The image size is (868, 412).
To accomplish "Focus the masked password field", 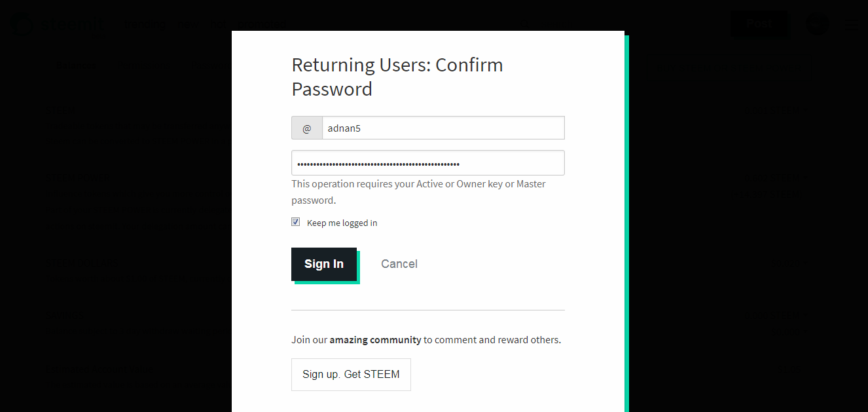I will click(x=428, y=163).
